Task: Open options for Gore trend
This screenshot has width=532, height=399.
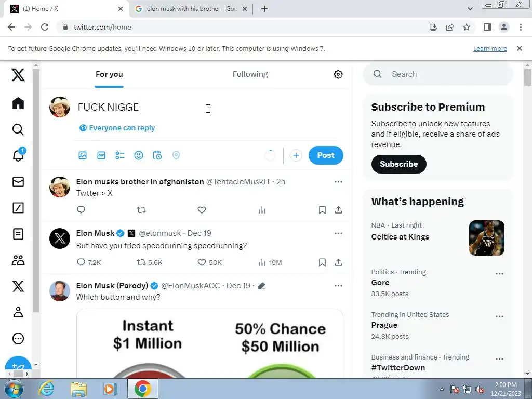Action: (499, 274)
